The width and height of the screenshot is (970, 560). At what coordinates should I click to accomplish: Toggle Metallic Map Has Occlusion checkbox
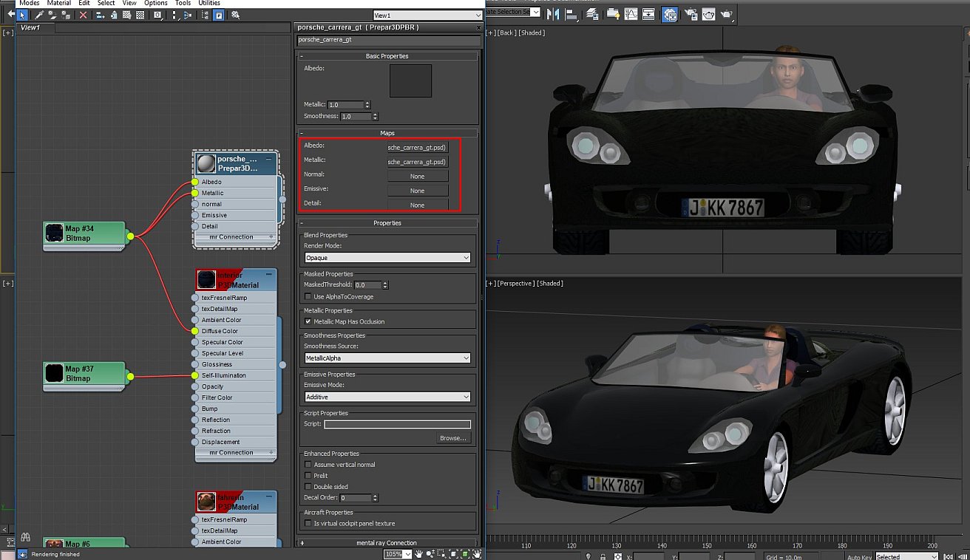click(308, 321)
